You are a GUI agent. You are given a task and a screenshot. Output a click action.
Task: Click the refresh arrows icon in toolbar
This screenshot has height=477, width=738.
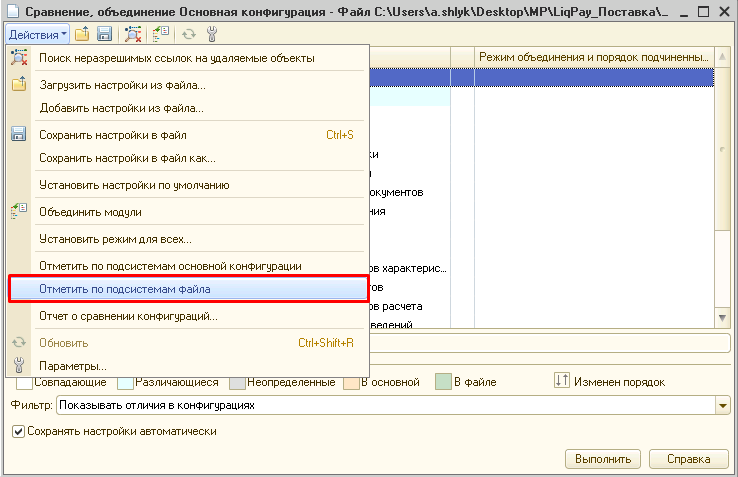pos(189,34)
